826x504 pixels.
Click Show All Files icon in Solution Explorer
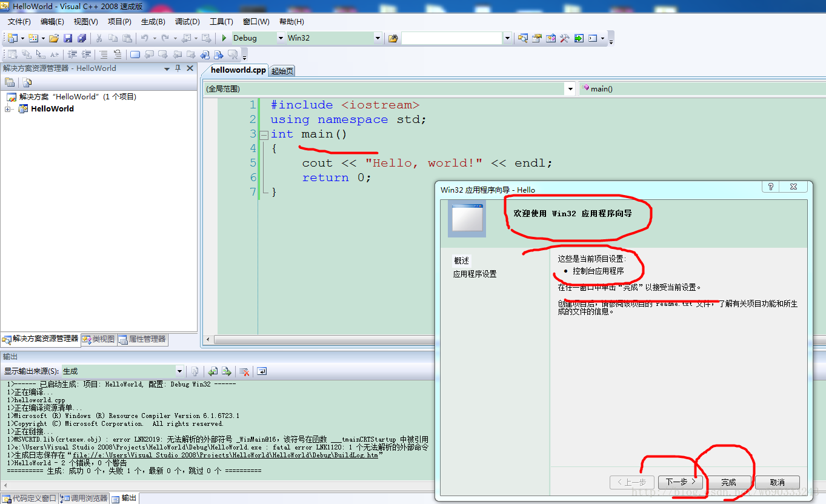(x=27, y=82)
